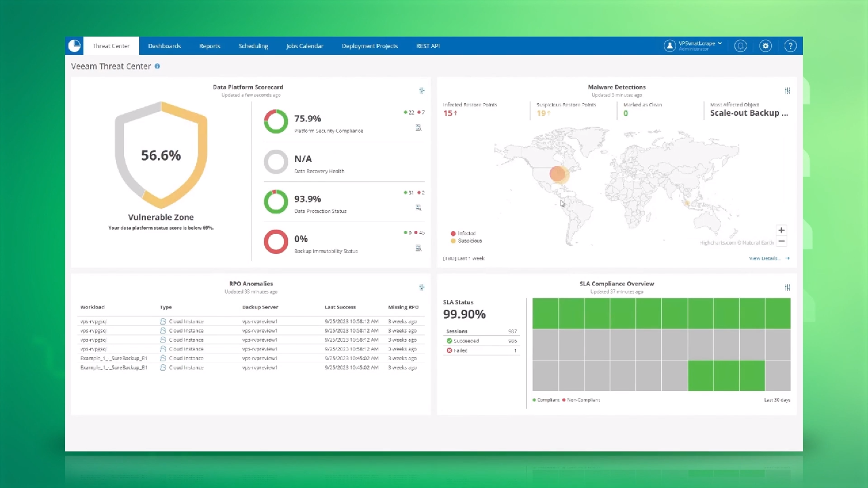Open Malware Detections widget settings icon
The width and height of the screenshot is (868, 488).
pos(787,91)
